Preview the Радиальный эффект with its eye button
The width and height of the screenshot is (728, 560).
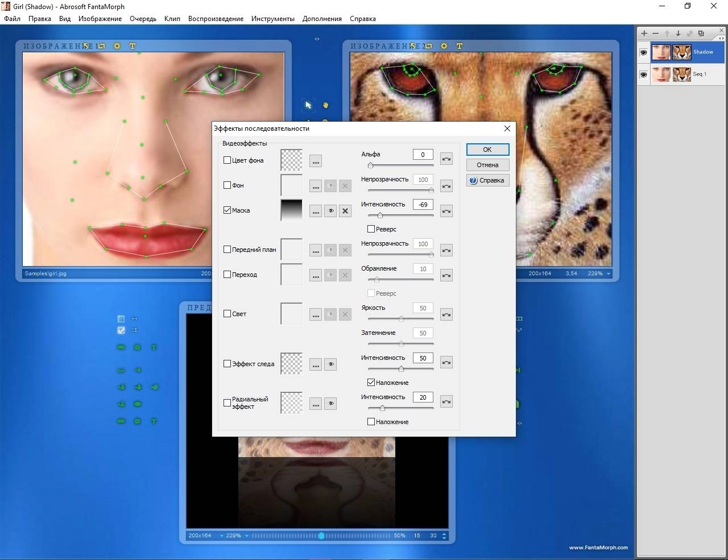click(330, 404)
